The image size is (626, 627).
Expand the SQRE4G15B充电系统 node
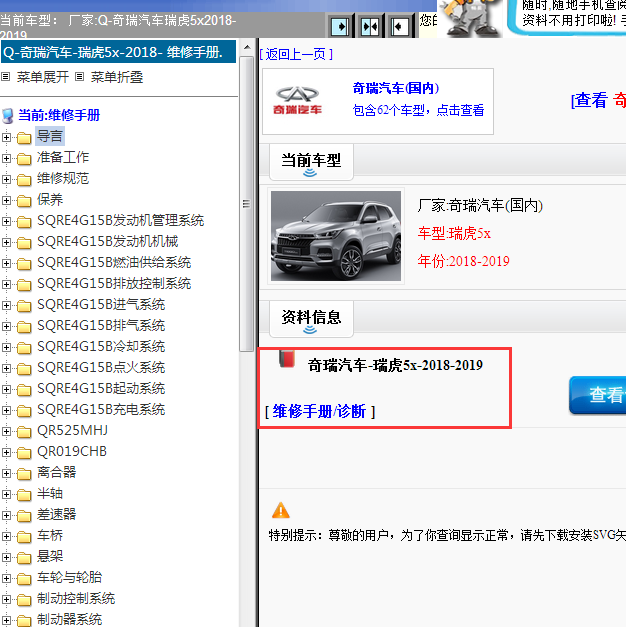(6, 410)
